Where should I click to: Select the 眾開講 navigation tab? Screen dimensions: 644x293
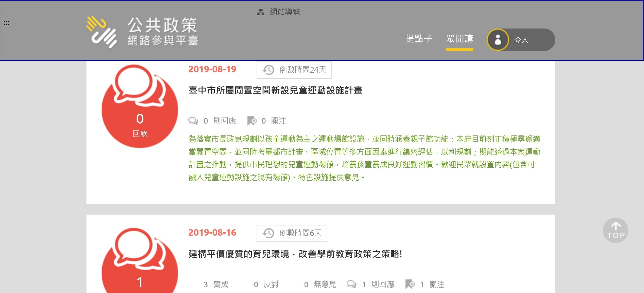(x=459, y=39)
